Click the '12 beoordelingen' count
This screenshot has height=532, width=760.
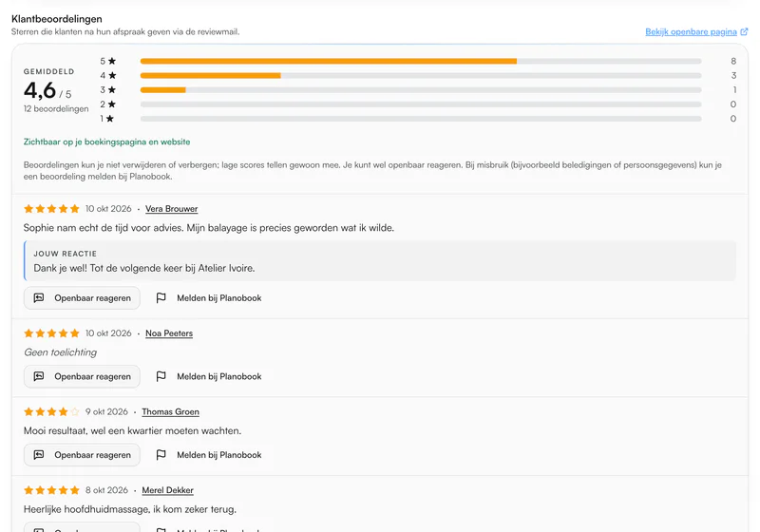pyautogui.click(x=56, y=109)
